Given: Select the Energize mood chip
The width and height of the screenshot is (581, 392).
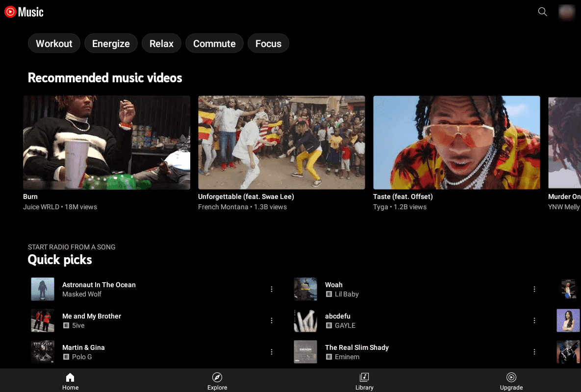Looking at the screenshot, I should tap(111, 43).
